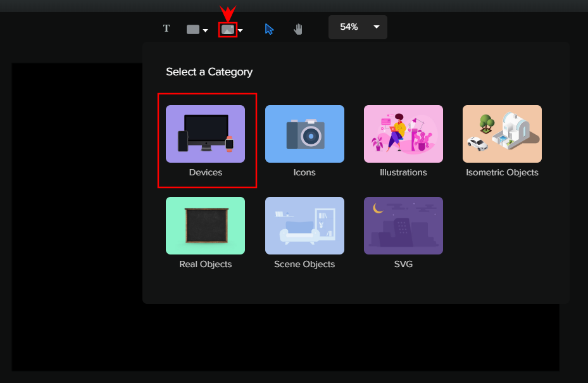Click the Select a Category heading

tap(210, 72)
